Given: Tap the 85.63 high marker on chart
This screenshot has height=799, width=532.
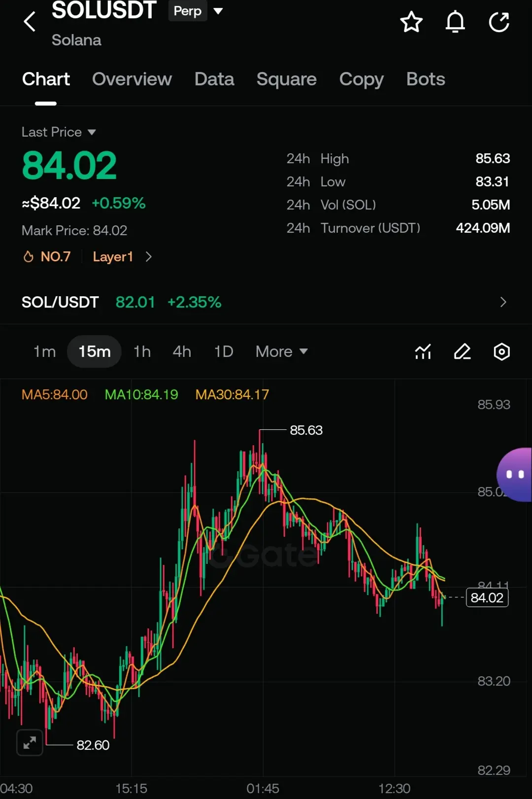Looking at the screenshot, I should click(306, 430).
